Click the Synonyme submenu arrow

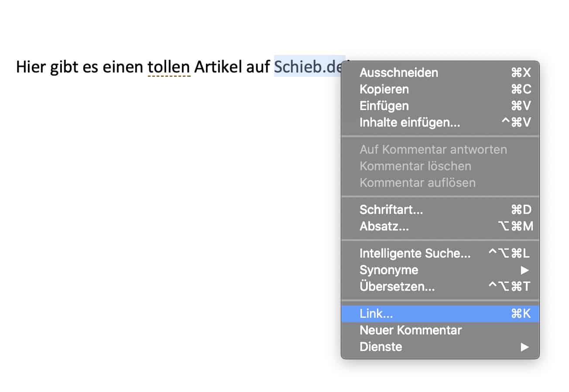(x=524, y=270)
